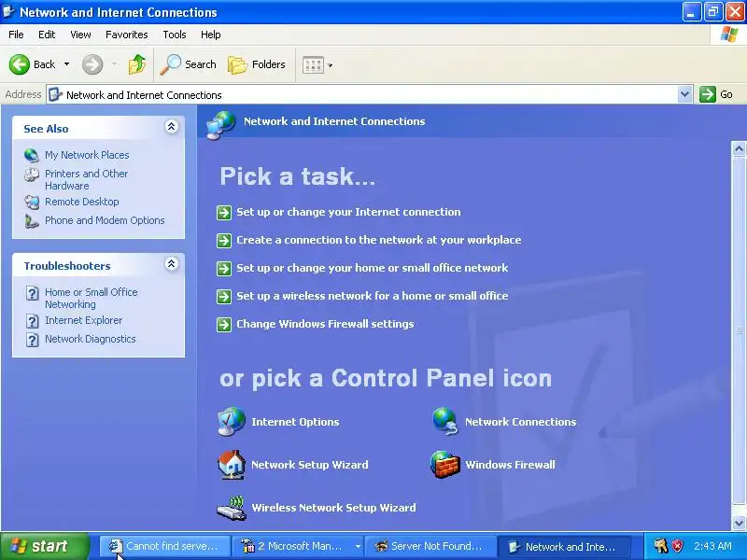Open the My Network Places link

point(87,155)
